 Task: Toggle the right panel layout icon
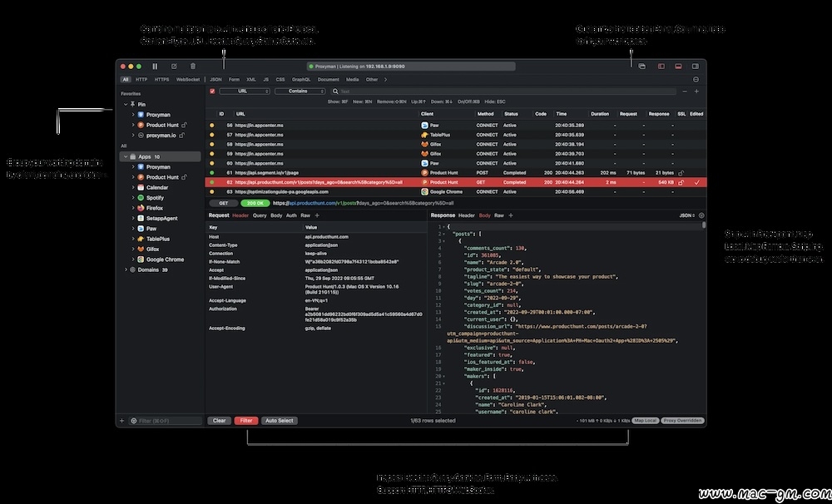(x=695, y=67)
